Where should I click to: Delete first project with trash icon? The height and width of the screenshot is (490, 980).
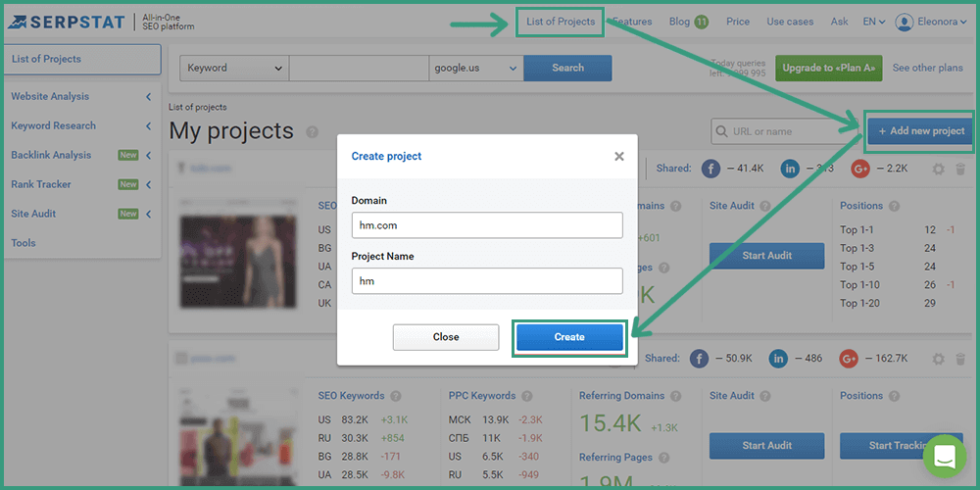click(x=960, y=170)
